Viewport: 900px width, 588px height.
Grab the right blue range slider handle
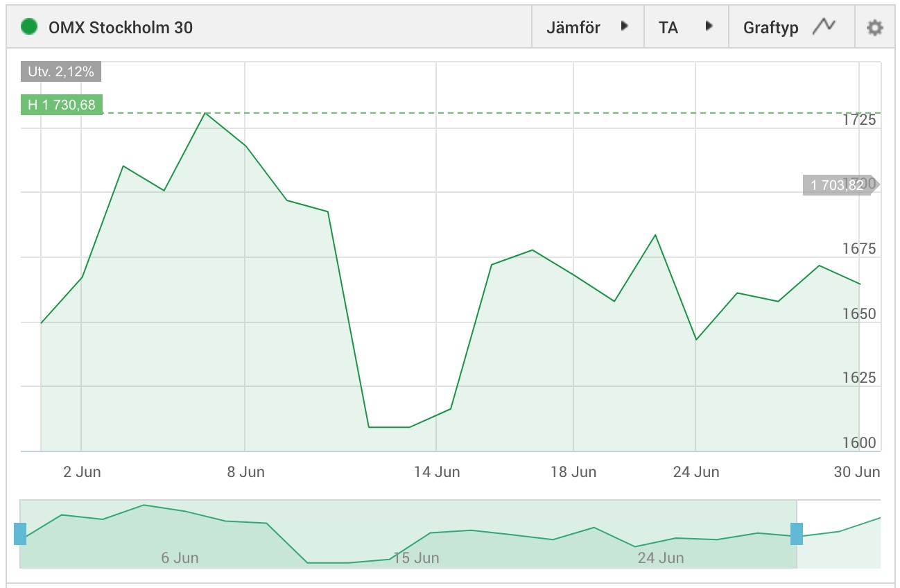[x=797, y=534]
